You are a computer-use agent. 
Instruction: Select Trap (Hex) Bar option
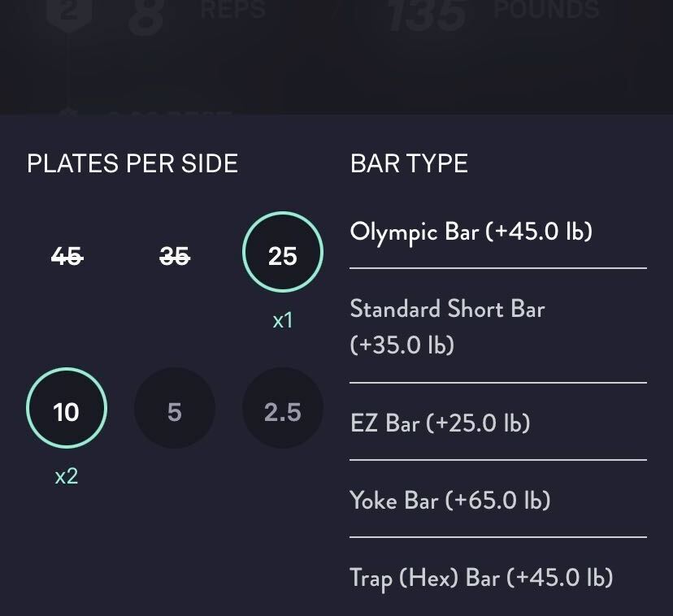tap(481, 577)
